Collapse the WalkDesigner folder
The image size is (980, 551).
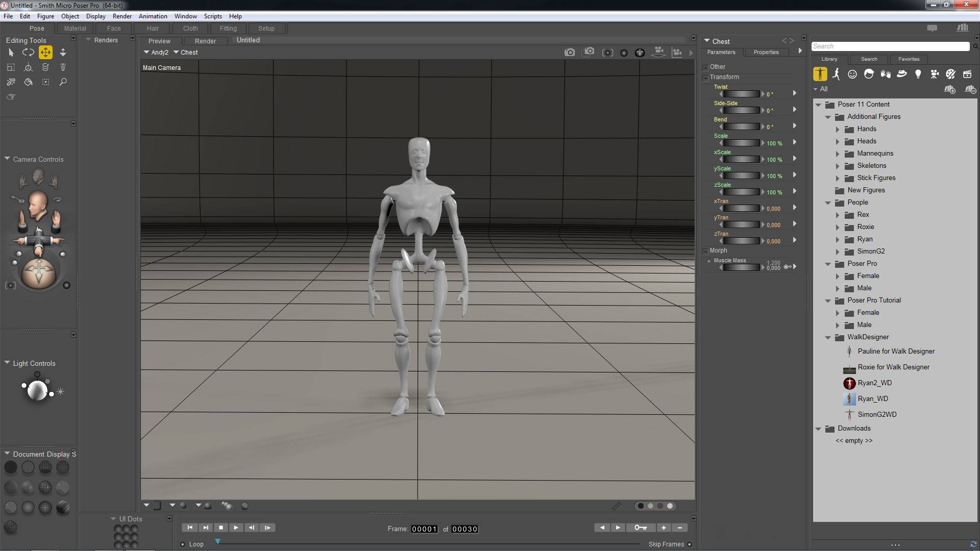tap(828, 338)
